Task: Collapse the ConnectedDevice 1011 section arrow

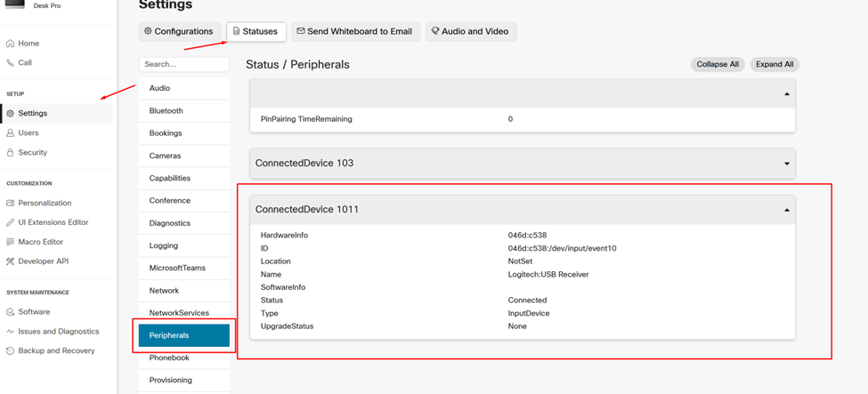Action: coord(786,210)
